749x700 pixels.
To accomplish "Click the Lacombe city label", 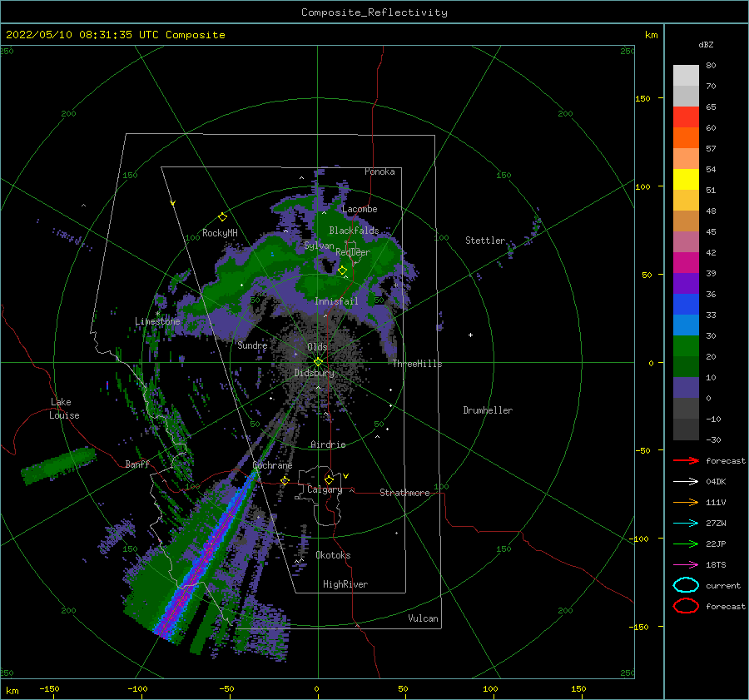I will [x=360, y=209].
